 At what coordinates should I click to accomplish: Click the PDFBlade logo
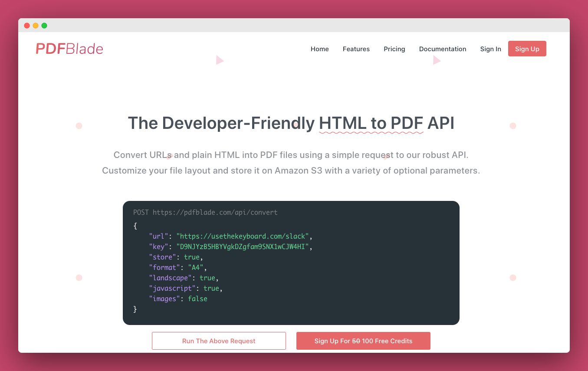[x=69, y=49]
